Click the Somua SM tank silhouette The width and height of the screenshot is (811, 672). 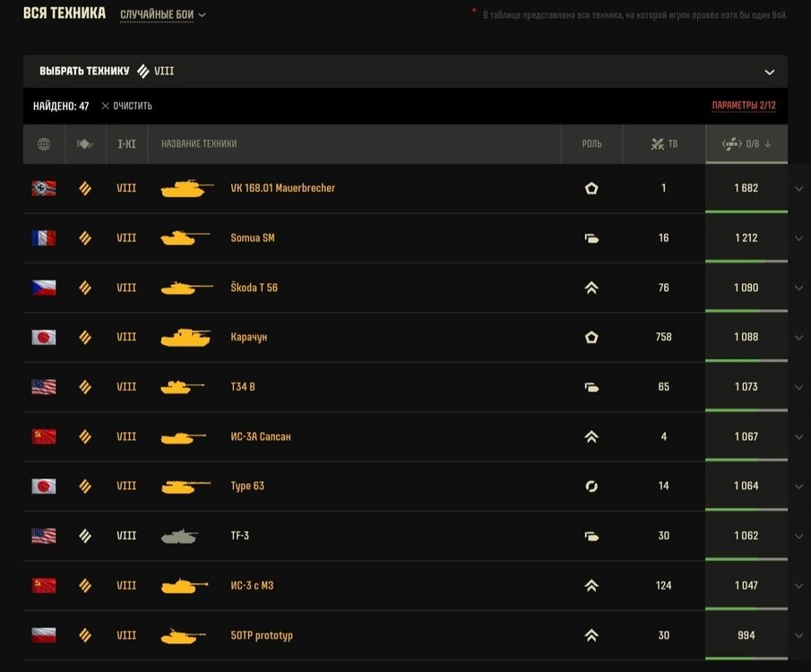tap(185, 237)
